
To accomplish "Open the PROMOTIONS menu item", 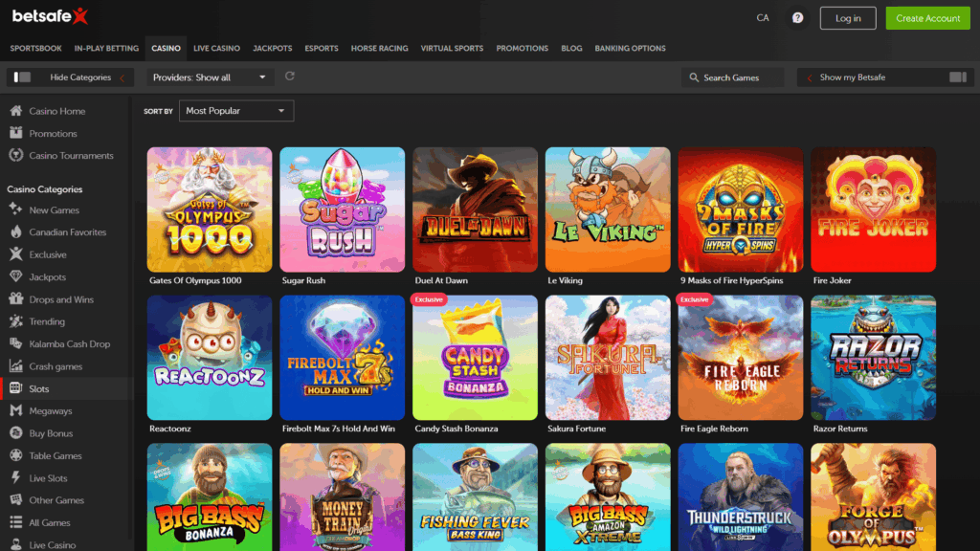I will click(x=522, y=48).
